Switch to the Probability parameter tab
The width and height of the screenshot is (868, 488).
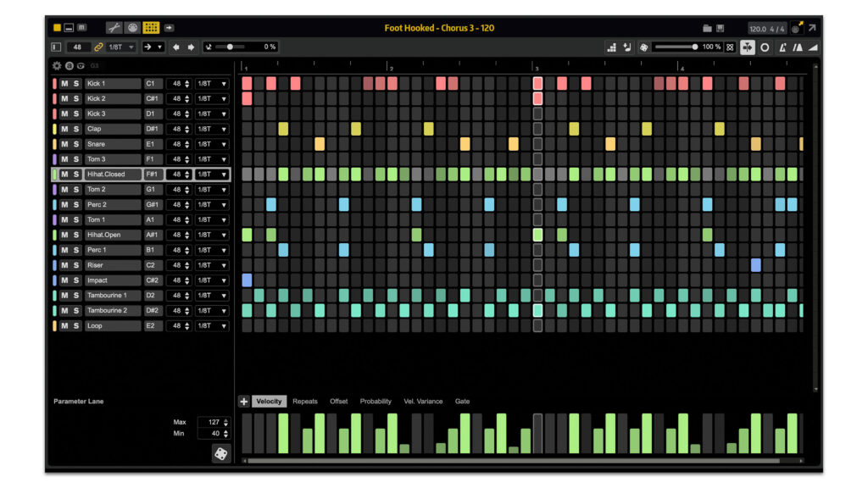pyautogui.click(x=376, y=402)
